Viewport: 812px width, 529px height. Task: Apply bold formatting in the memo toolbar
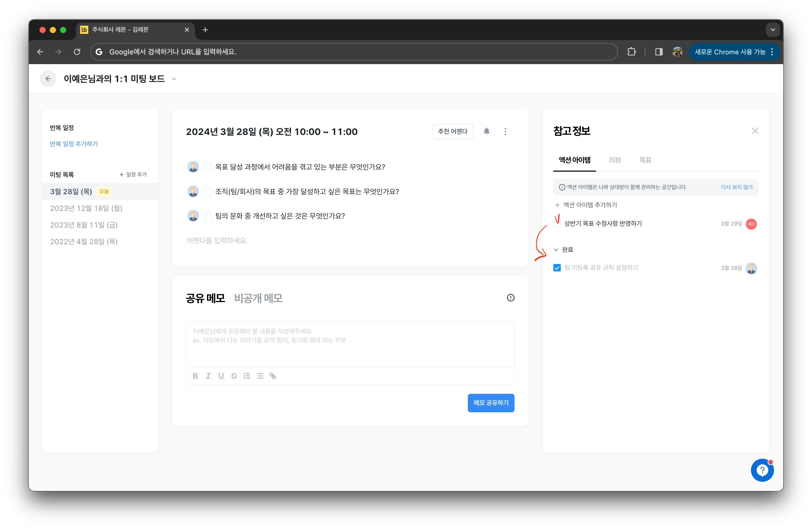point(195,376)
